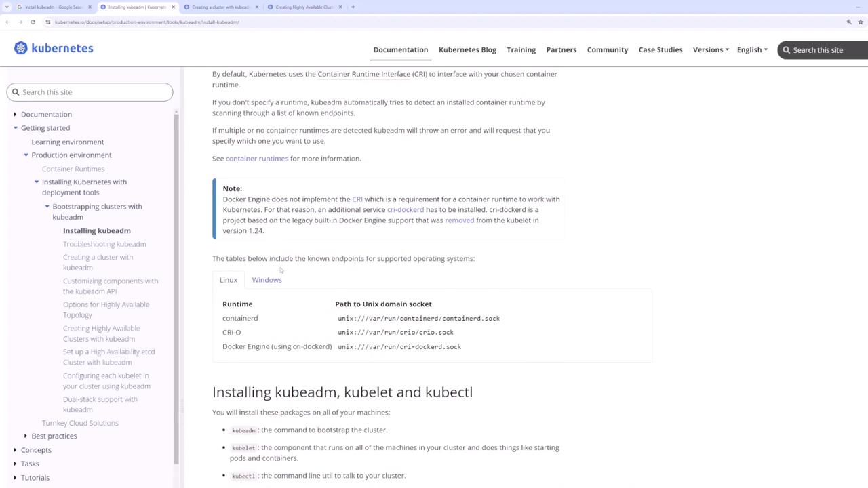
Task: Go back using the browser back arrow
Action: 7,22
